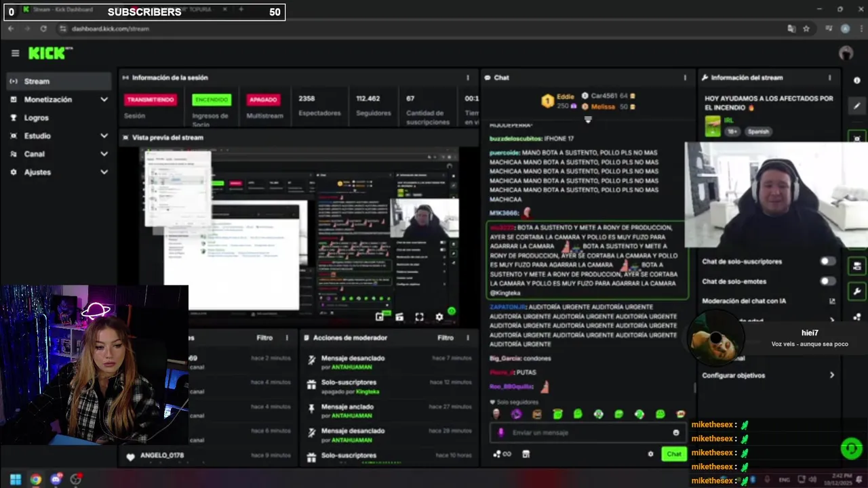Expand the Canal sidebar section
The height and width of the screenshot is (488, 868).
(59, 154)
